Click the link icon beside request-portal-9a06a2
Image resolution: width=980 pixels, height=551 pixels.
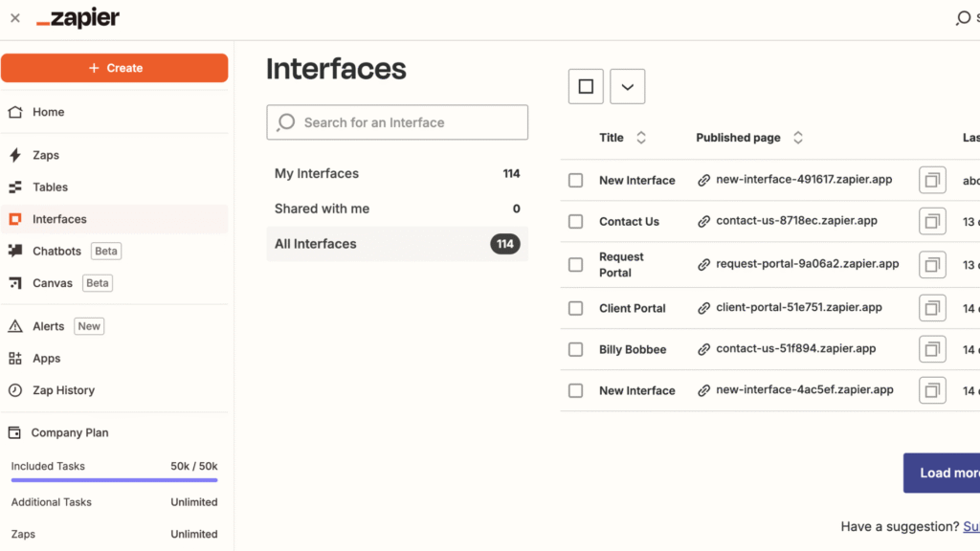click(x=703, y=265)
